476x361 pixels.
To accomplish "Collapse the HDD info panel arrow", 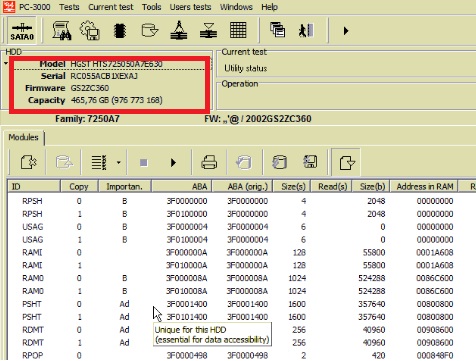I will click(6, 63).
